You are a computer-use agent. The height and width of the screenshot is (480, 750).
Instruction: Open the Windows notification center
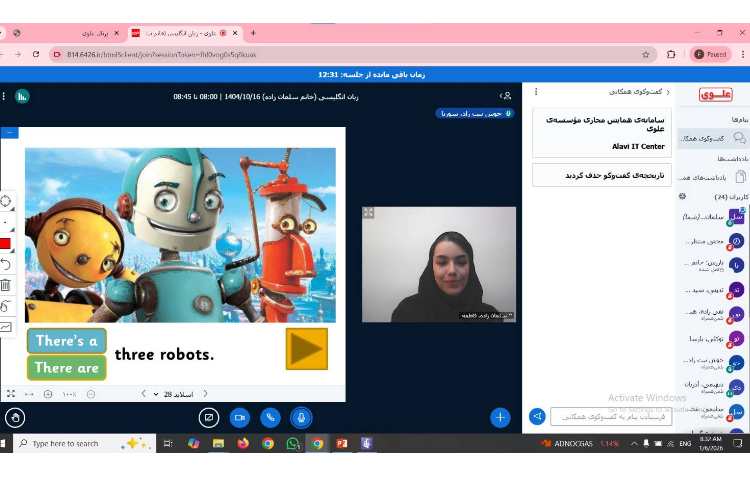[737, 444]
